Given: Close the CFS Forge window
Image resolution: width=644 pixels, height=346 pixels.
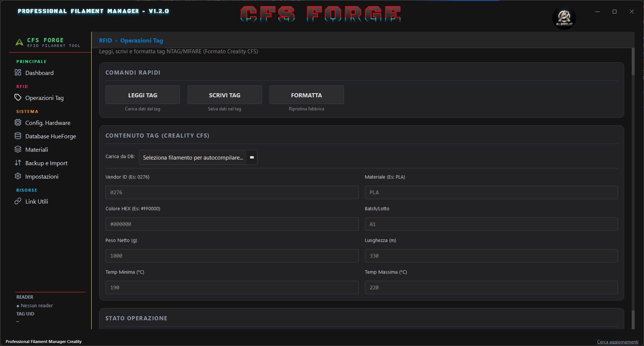Looking at the screenshot, I should click(x=632, y=12).
